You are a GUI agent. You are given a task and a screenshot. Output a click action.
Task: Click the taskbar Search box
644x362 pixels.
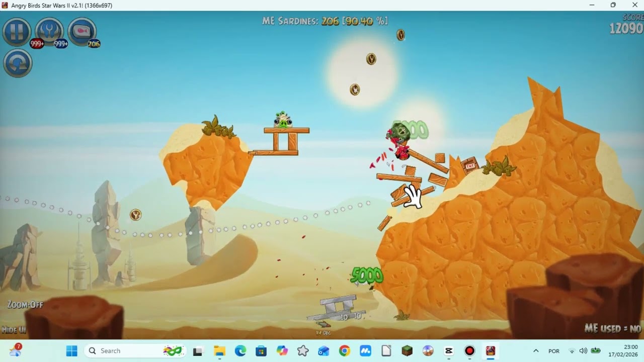136,351
